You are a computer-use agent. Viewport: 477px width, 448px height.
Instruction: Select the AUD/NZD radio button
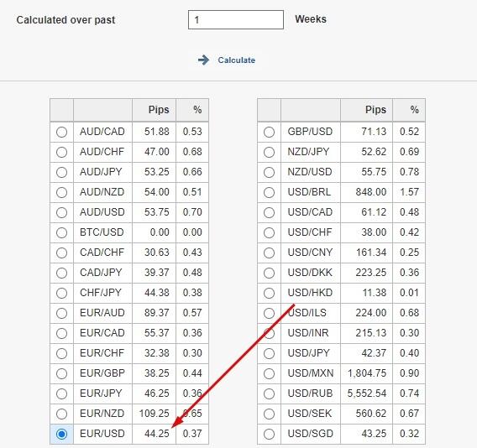pos(62,192)
